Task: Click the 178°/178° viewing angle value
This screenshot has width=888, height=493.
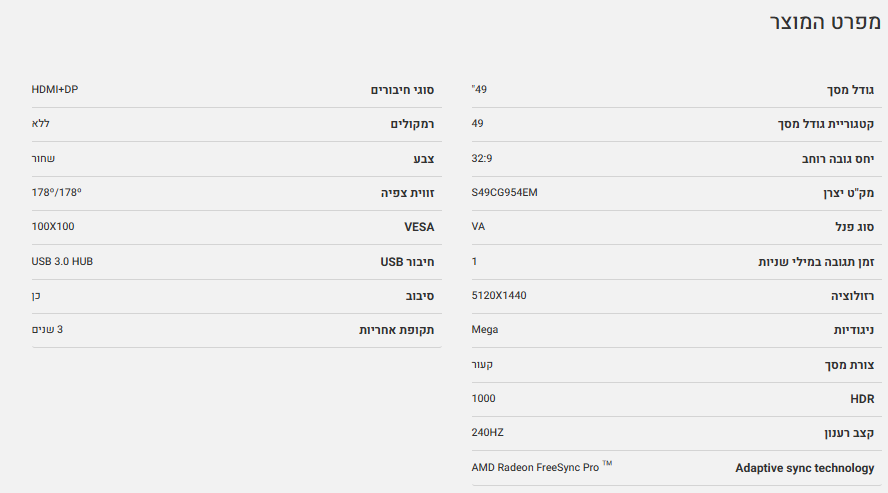Action: click(x=57, y=192)
